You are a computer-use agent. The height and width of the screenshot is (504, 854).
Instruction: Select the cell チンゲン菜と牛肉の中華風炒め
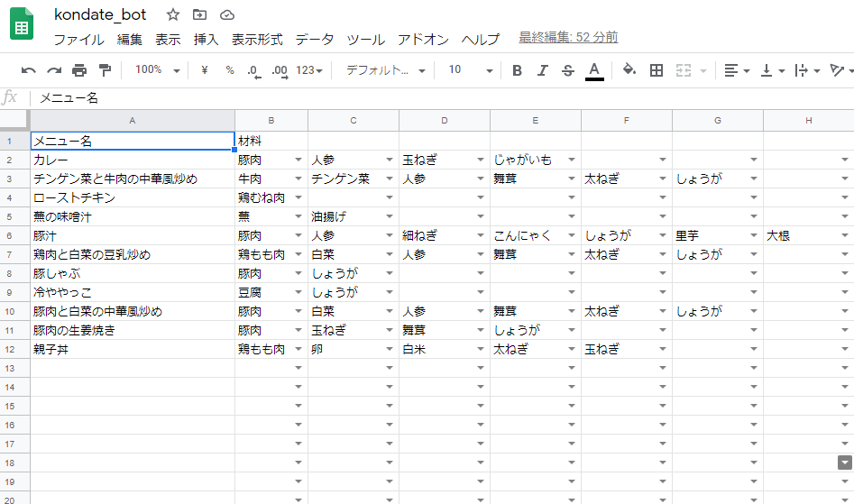click(x=133, y=179)
